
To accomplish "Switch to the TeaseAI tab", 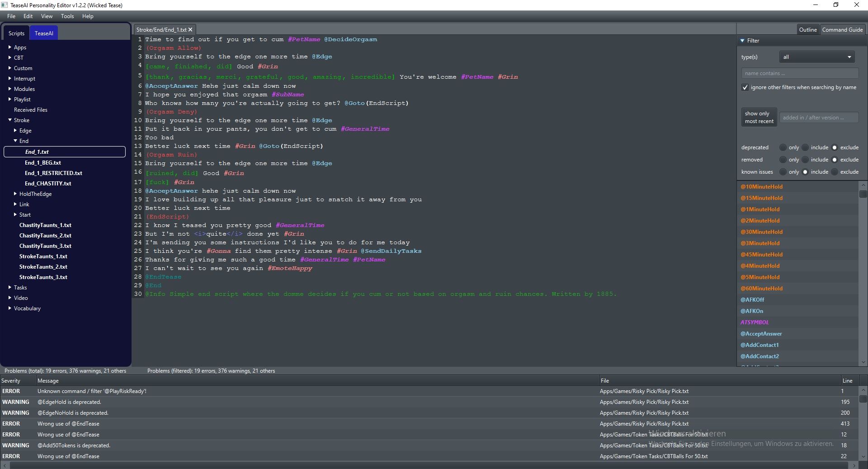I will [x=44, y=33].
